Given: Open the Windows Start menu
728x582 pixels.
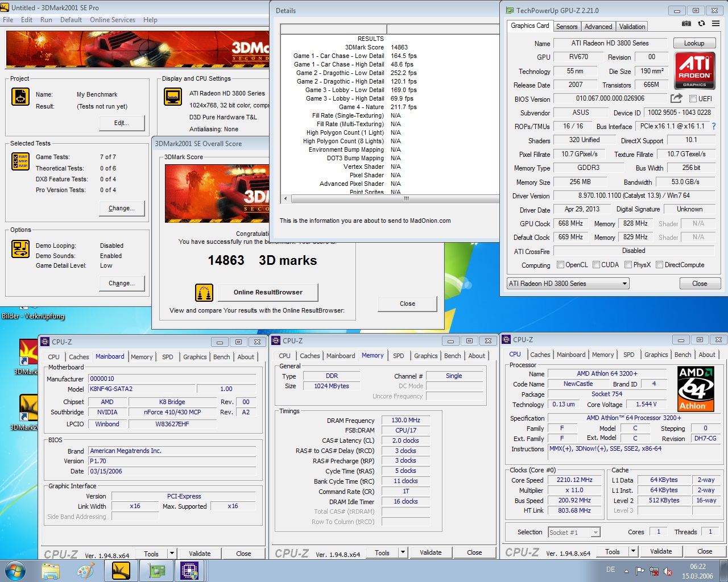Looking at the screenshot, I should click(x=15, y=571).
